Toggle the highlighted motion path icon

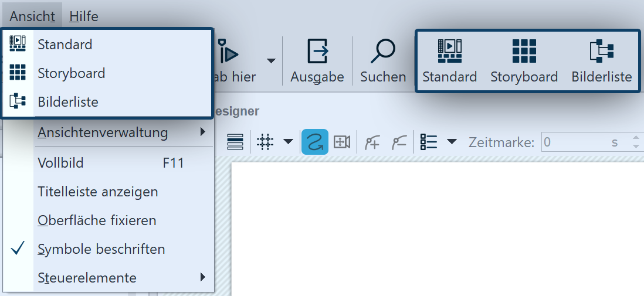315,142
